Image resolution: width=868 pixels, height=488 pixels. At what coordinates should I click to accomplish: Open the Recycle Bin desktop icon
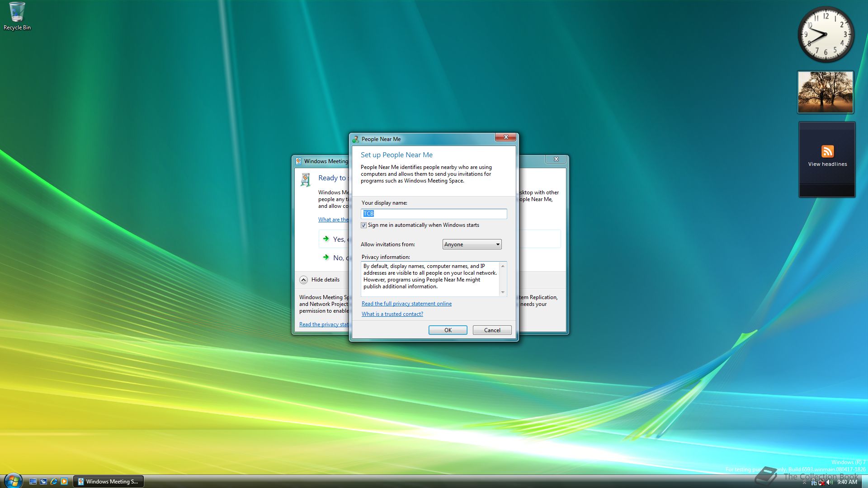pyautogui.click(x=17, y=16)
